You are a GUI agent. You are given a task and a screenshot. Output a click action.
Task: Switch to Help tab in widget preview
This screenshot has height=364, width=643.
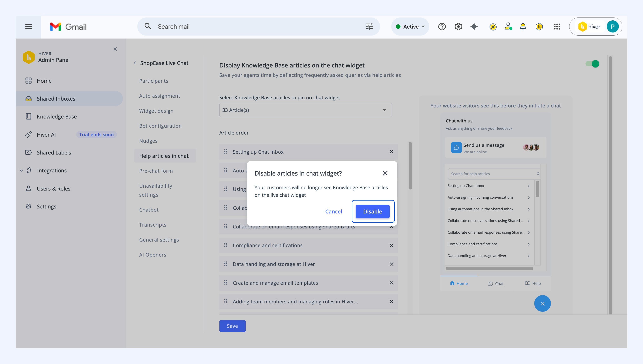coord(533,283)
